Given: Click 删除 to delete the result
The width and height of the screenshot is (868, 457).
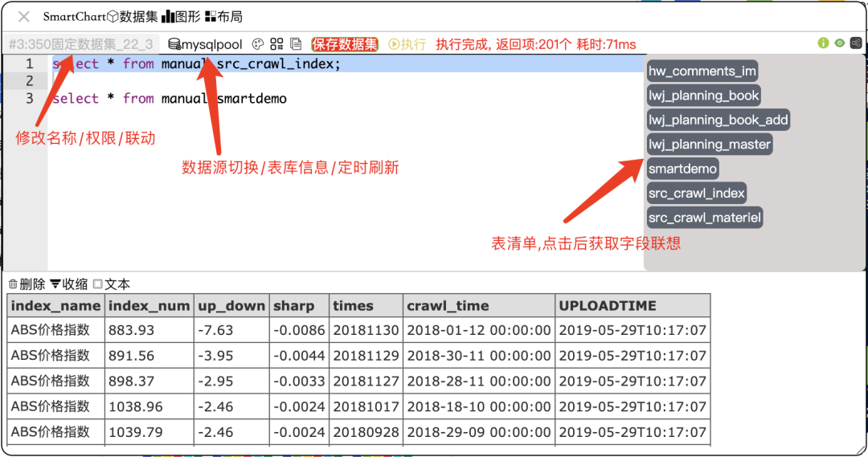Looking at the screenshot, I should pos(27,284).
